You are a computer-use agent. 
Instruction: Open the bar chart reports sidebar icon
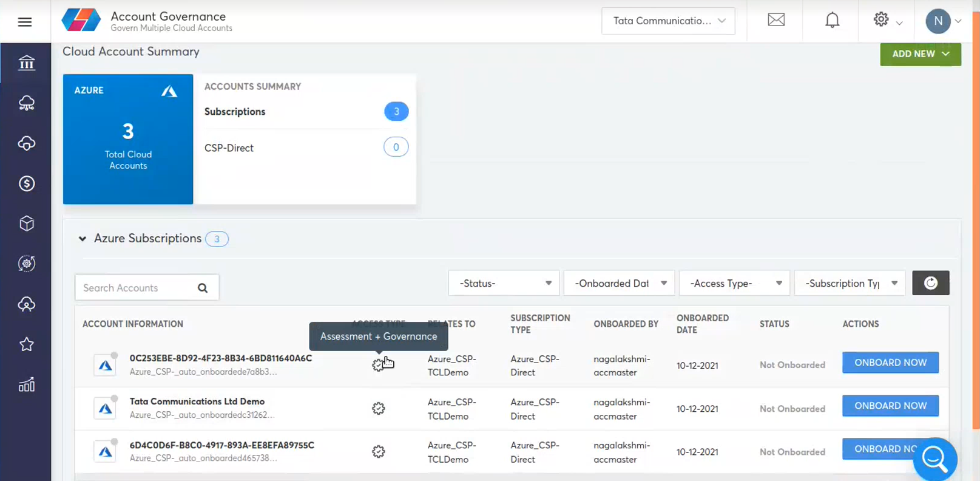(26, 385)
